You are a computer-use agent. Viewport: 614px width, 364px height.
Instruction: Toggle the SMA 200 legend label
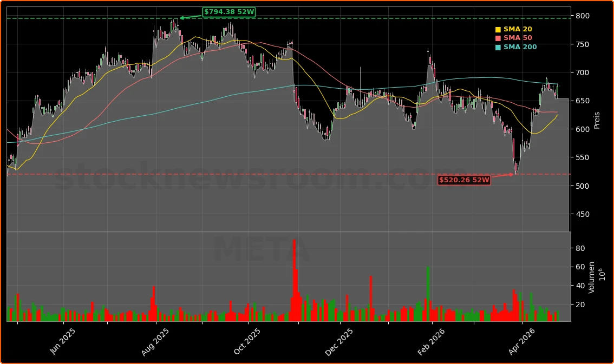(520, 48)
